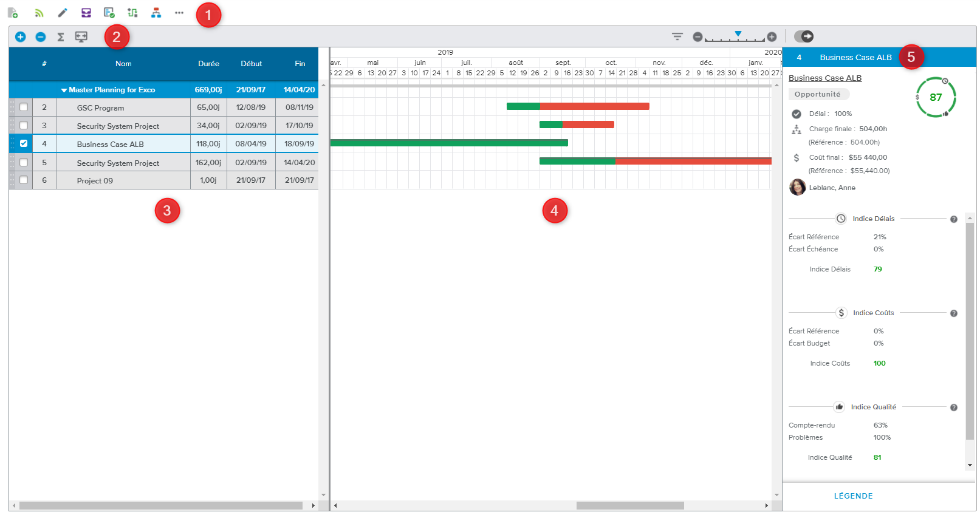
Task: Open the organization chart hierarchy icon
Action: click(x=156, y=13)
